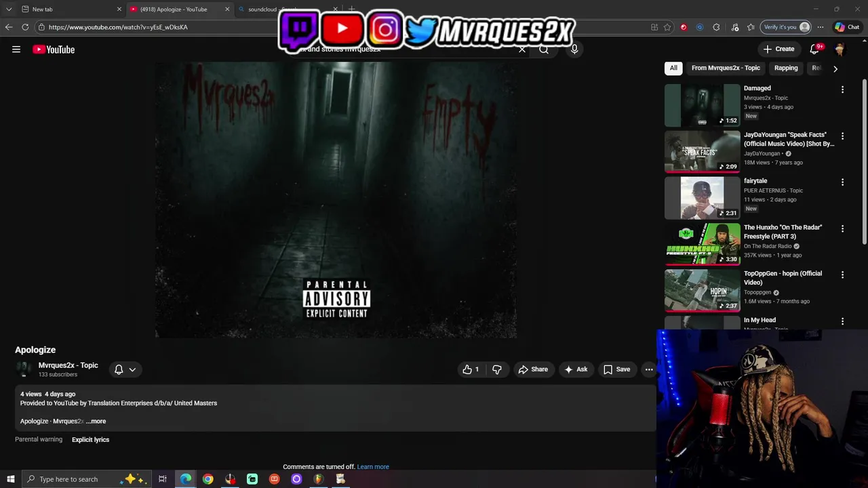868x488 pixels.
Task: Open the Copilot Chat button
Action: (848, 27)
